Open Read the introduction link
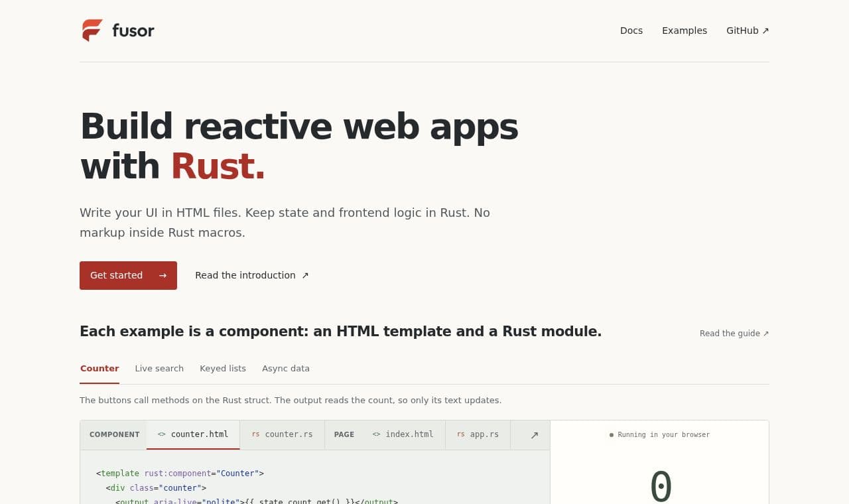This screenshot has height=504, width=849. click(252, 275)
